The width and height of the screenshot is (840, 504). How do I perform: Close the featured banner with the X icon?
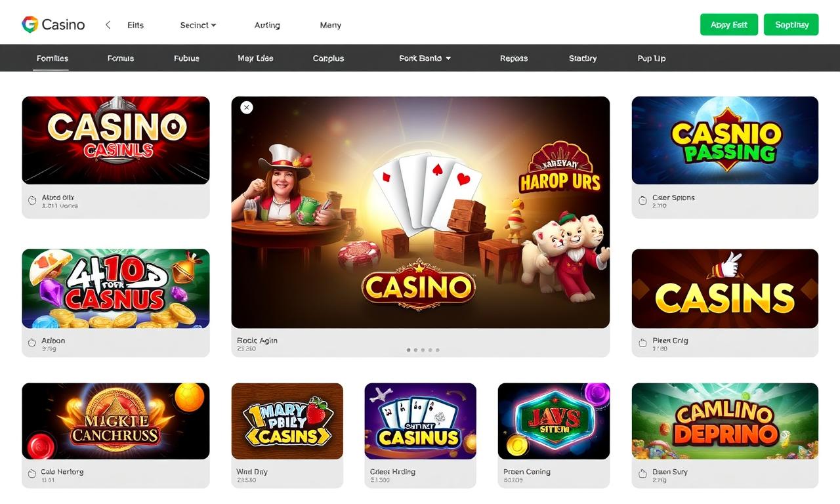pyautogui.click(x=247, y=107)
